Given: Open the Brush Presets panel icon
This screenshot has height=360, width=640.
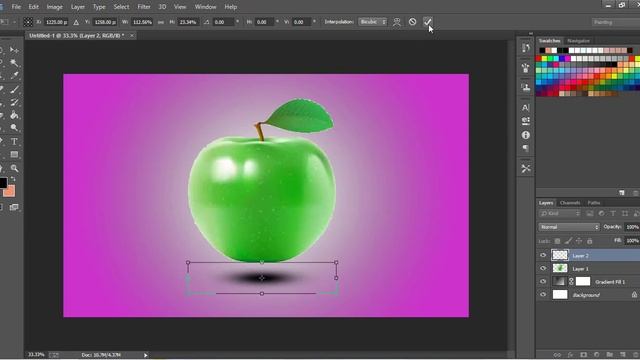Looking at the screenshot, I should point(526,68).
